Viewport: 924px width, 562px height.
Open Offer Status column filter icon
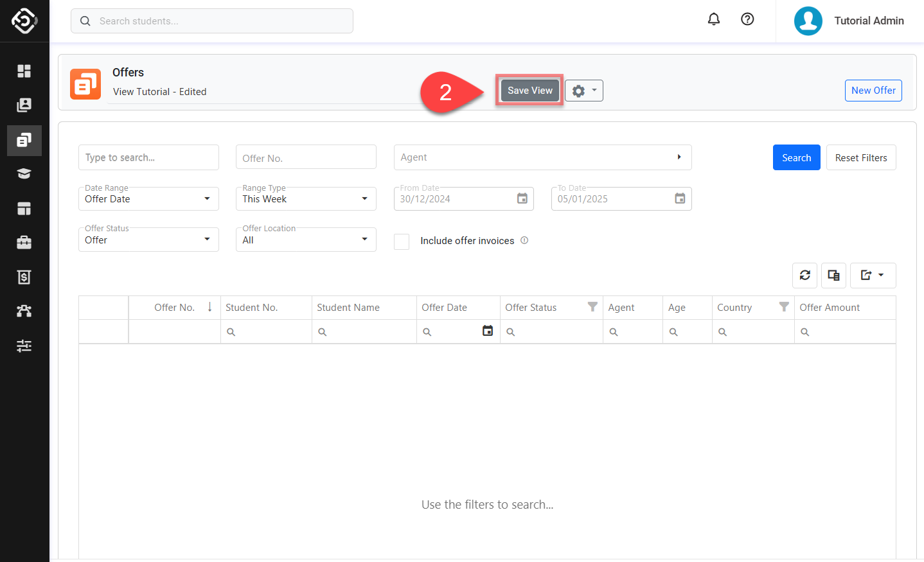point(592,307)
